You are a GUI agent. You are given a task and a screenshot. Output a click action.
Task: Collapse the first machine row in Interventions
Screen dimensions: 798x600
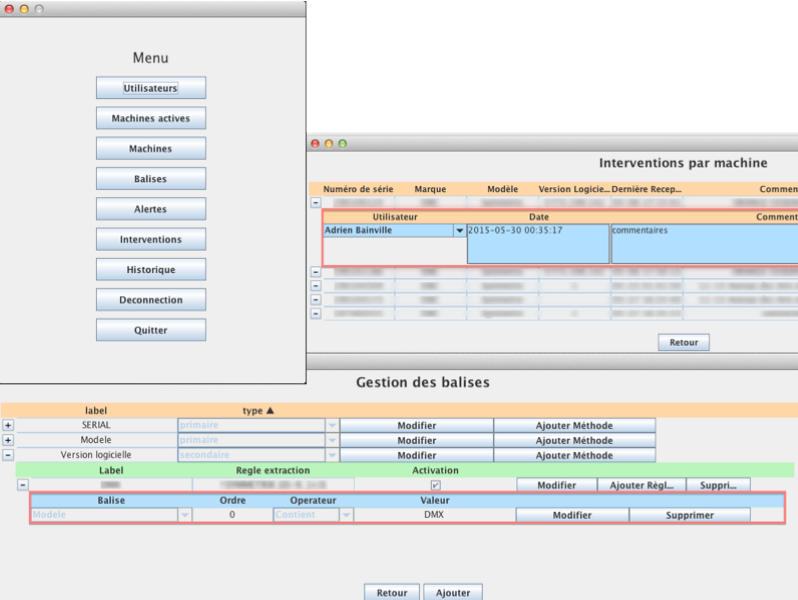(x=316, y=203)
